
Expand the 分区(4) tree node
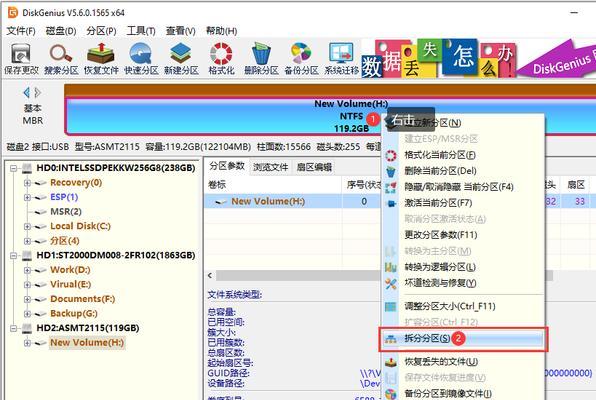tap(27, 241)
